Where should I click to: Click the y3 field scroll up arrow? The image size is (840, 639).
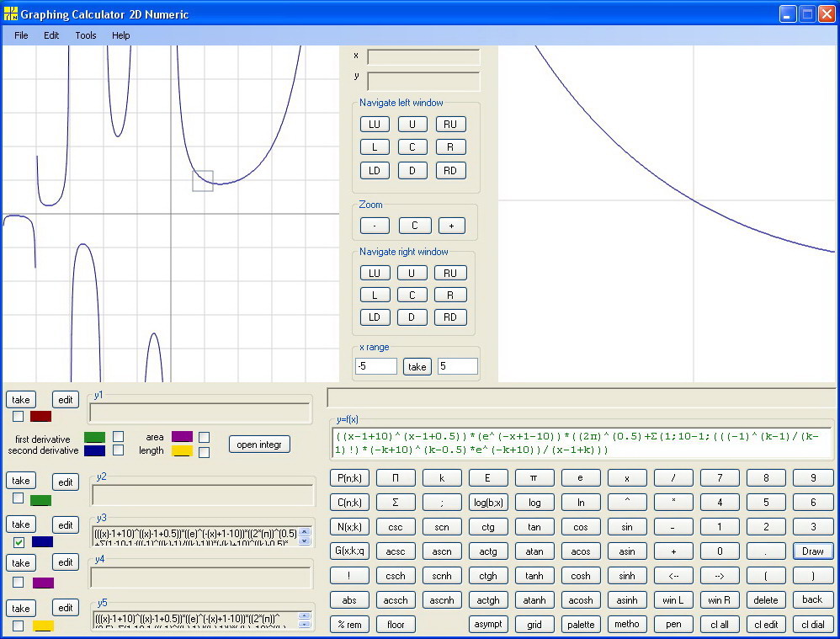pyautogui.click(x=305, y=532)
